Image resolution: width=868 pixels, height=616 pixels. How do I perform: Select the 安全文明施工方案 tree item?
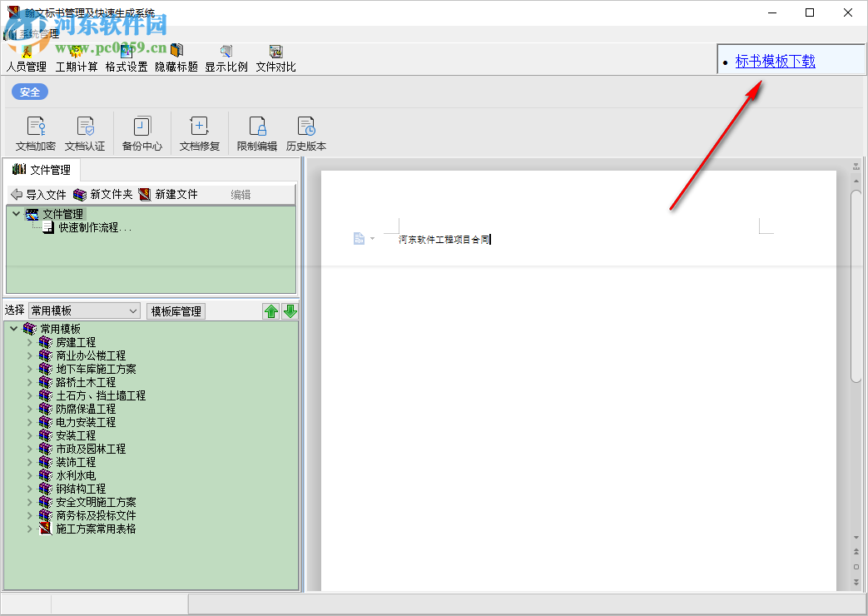(96, 502)
